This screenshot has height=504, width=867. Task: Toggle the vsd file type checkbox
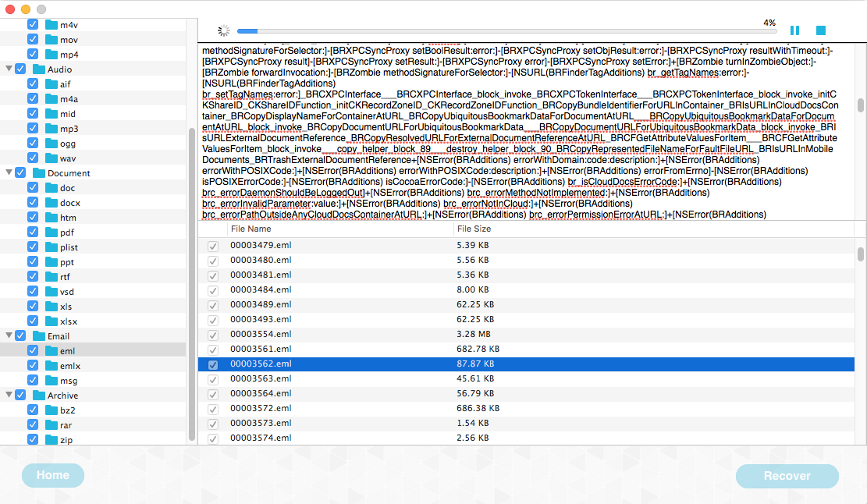click(33, 291)
